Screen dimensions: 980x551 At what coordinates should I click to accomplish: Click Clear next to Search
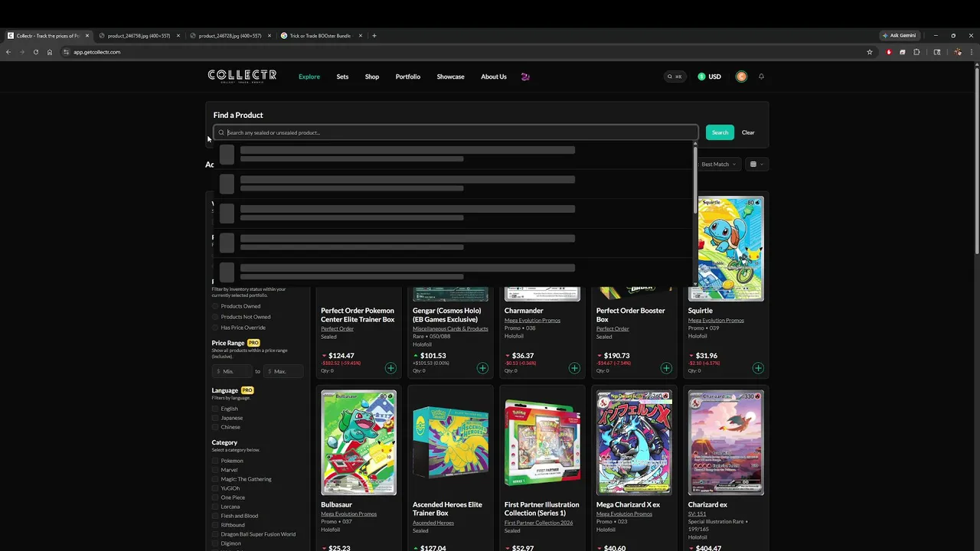coord(748,132)
